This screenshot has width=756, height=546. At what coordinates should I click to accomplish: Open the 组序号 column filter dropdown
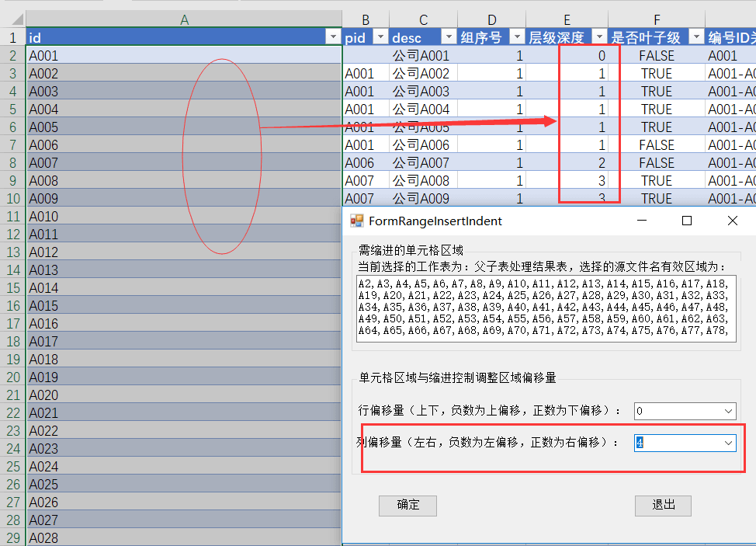click(x=518, y=37)
